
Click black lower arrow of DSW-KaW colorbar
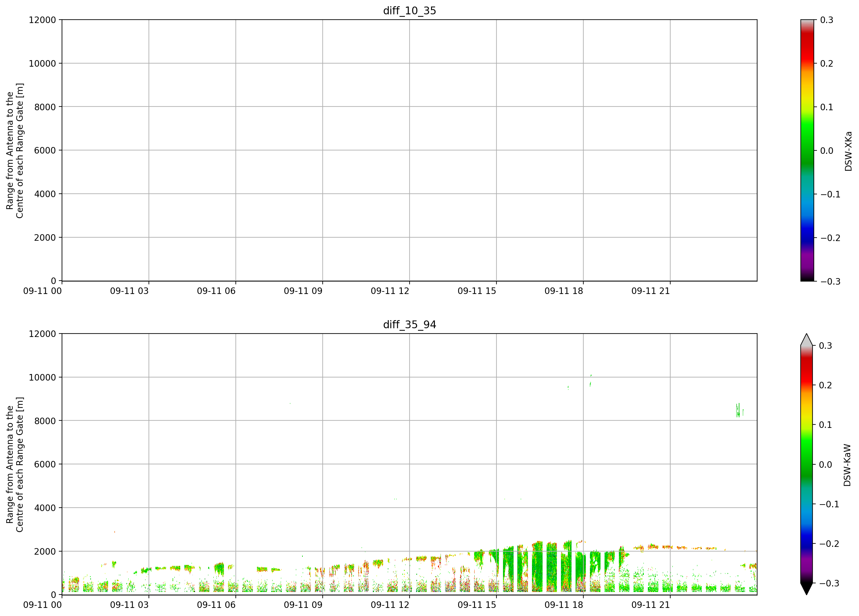[x=807, y=589]
